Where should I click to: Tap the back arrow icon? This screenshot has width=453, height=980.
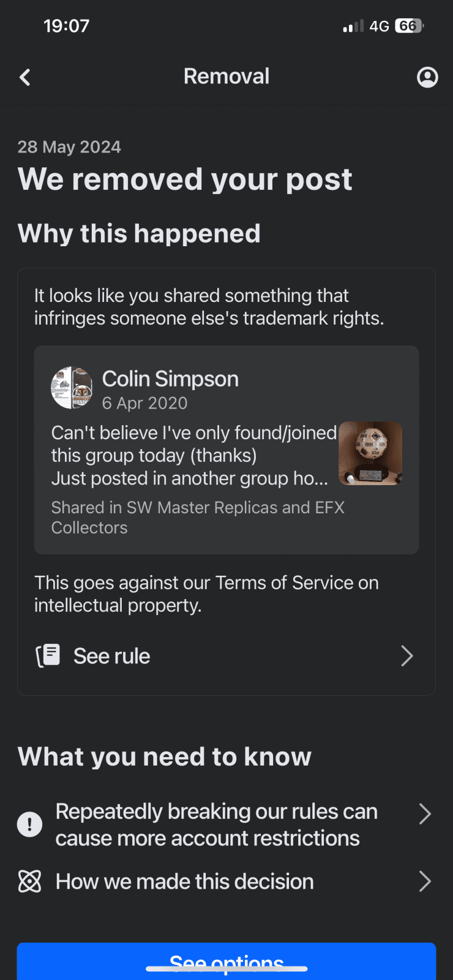pos(25,77)
